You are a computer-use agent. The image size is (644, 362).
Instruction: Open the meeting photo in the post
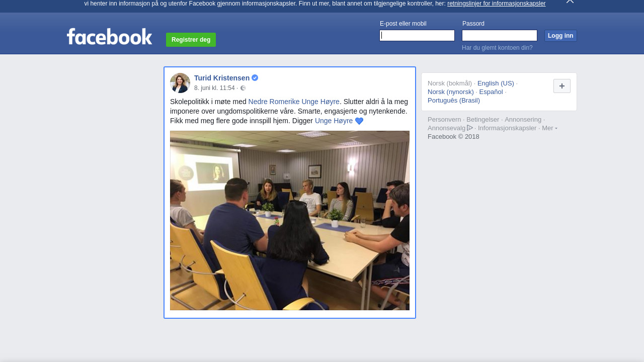tap(290, 220)
